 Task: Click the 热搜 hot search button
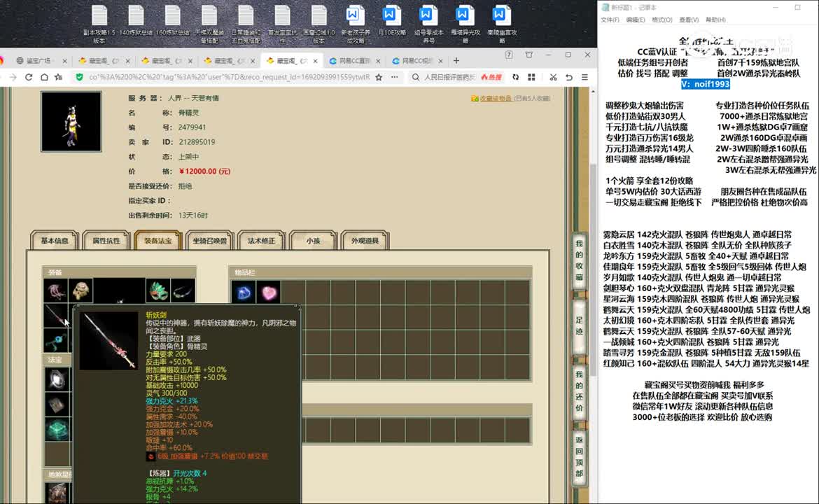point(491,77)
